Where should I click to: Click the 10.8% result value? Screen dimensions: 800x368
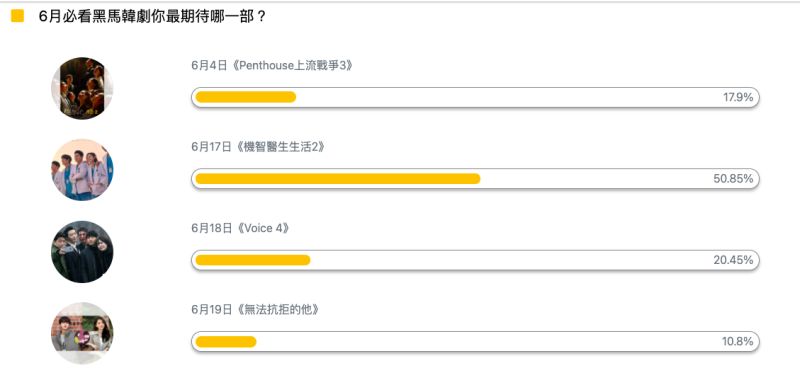(x=738, y=341)
